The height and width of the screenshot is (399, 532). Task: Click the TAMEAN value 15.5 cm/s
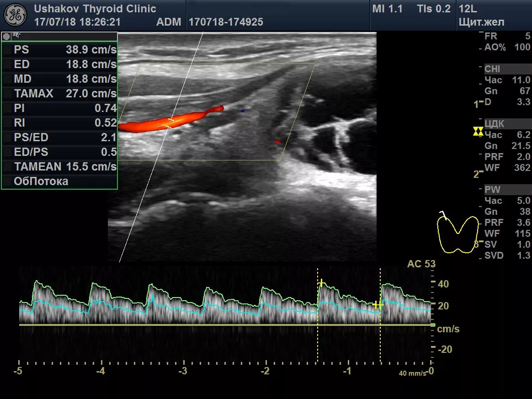(91, 166)
